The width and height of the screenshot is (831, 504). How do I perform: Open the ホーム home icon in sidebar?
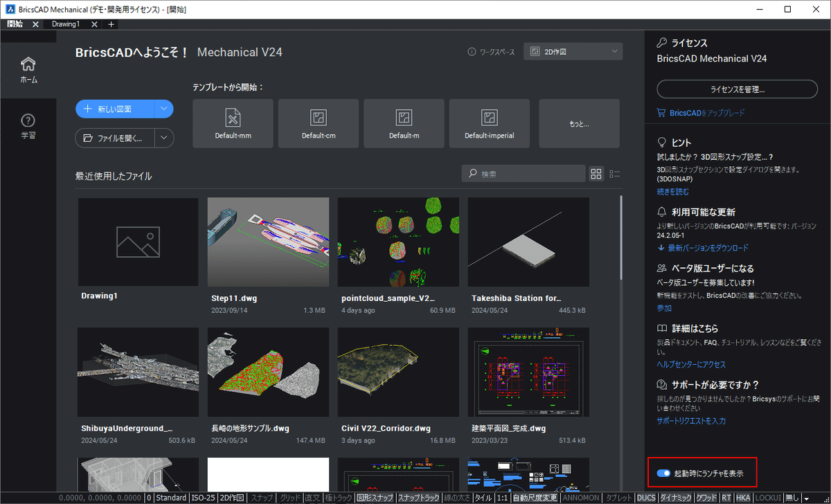[x=28, y=64]
